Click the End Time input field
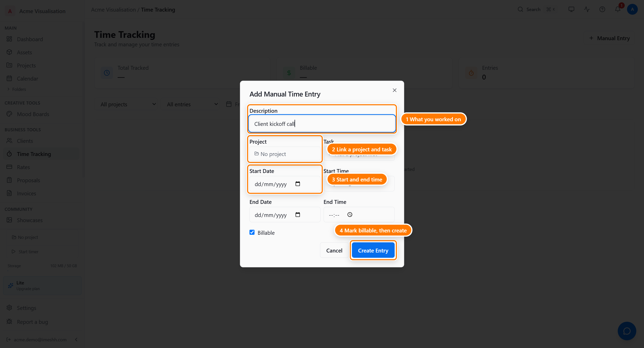 (359, 215)
